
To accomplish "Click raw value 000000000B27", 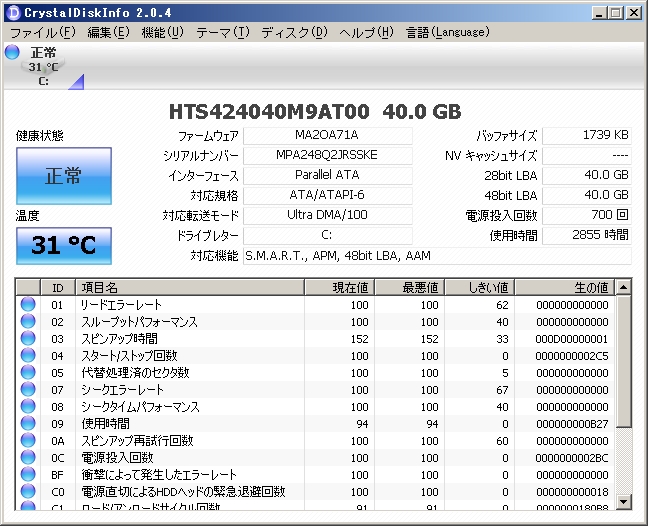I will [572, 424].
